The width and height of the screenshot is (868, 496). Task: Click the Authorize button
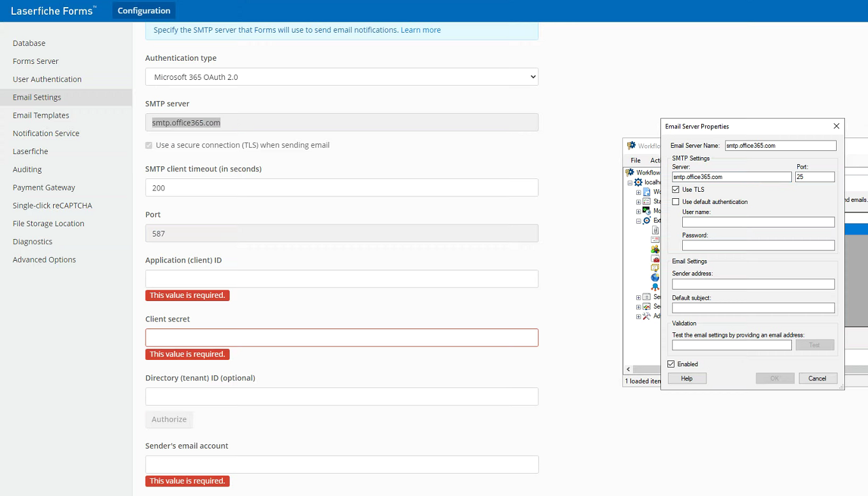[169, 419]
